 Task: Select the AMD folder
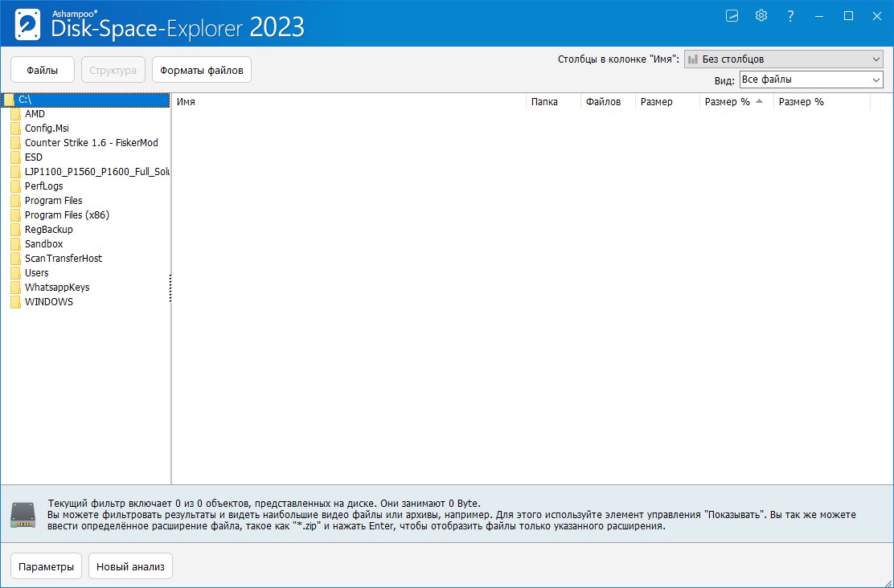tap(35, 114)
